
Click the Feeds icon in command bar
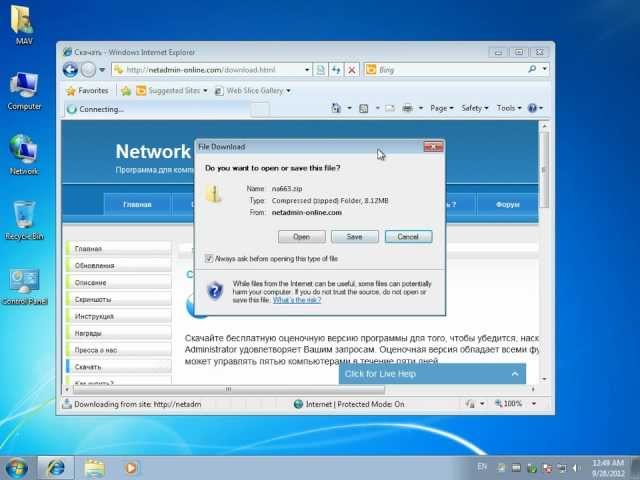tap(363, 108)
